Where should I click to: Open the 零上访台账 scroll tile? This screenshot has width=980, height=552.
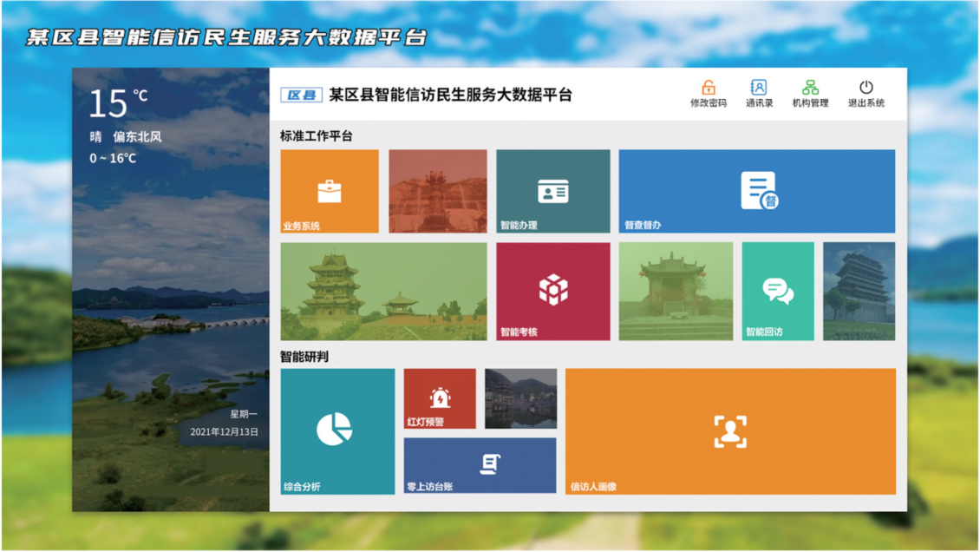[480, 465]
